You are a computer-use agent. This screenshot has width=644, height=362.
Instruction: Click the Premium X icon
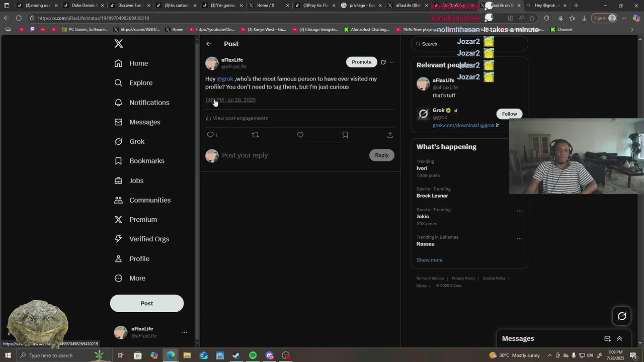pos(118,220)
